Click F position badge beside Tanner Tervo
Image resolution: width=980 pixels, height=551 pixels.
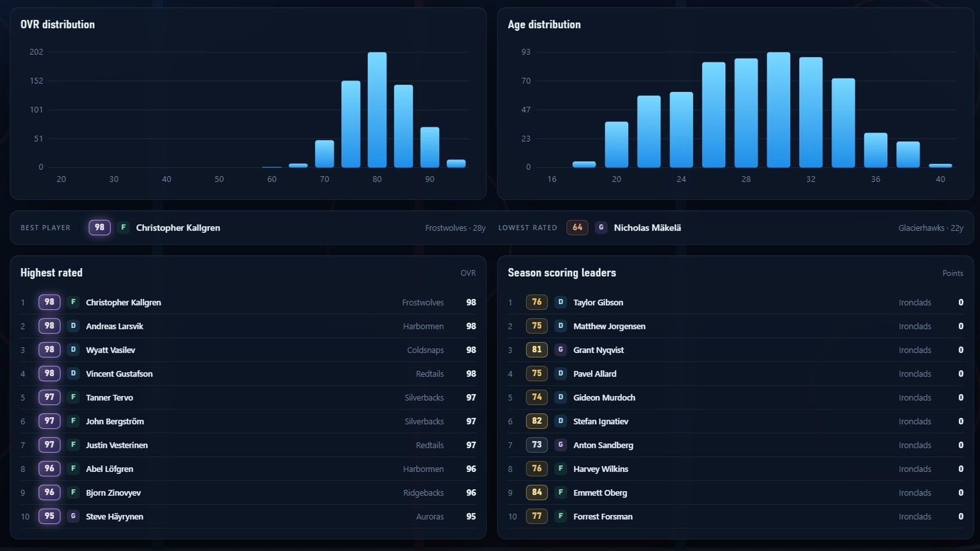pos(73,397)
